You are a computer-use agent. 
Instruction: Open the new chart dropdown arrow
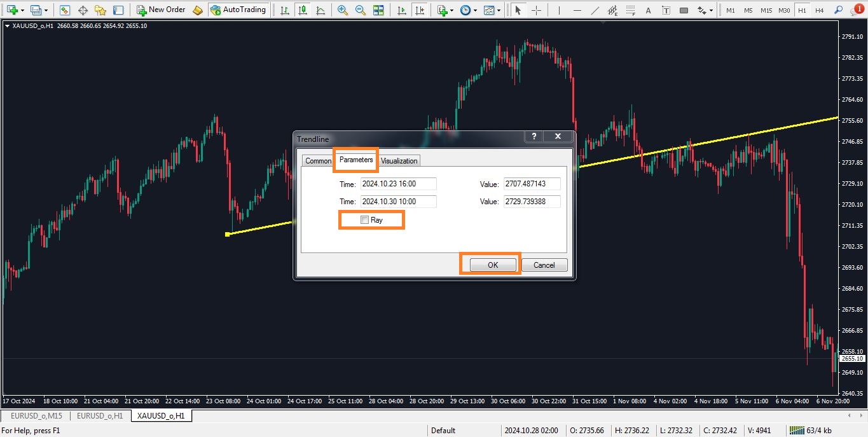(22, 10)
